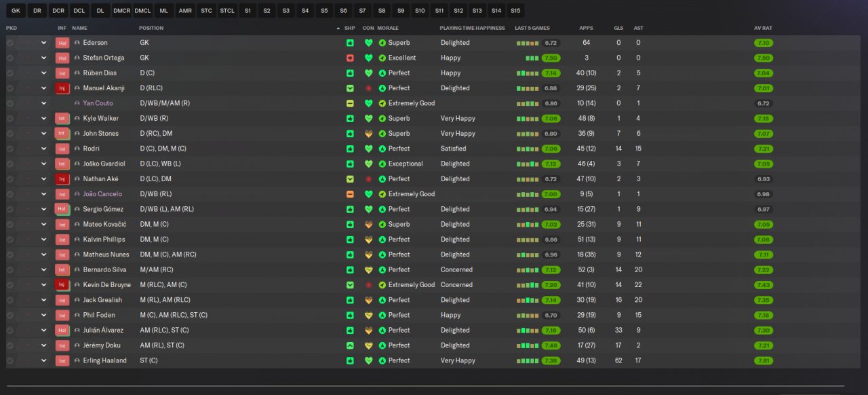Click Julián Álvarez's 'Hol' status badge
The image size is (868, 395).
tap(62, 331)
